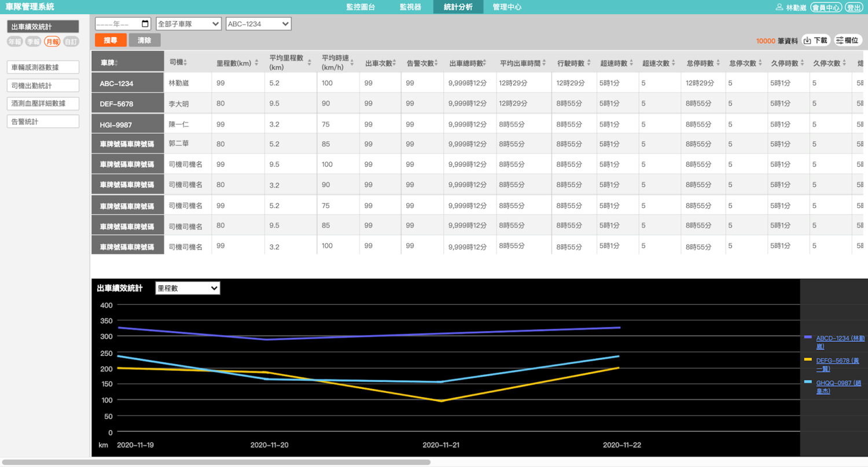
Task: Click the column settings icon beside 欄位
Action: point(839,41)
